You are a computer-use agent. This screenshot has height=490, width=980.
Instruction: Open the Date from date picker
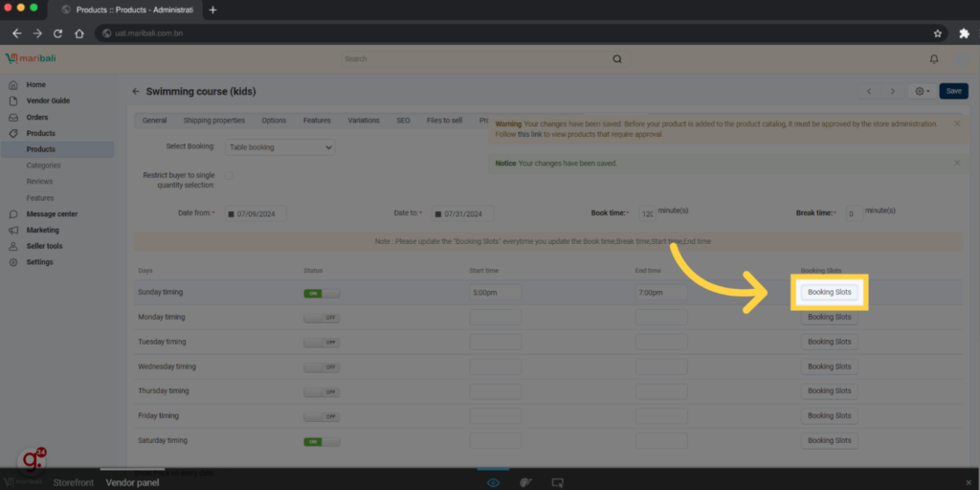[x=256, y=213]
